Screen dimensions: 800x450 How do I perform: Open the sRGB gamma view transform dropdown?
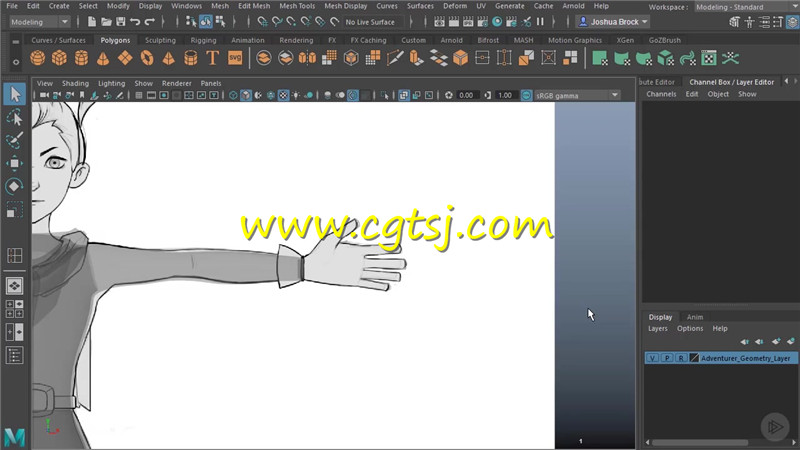577,95
